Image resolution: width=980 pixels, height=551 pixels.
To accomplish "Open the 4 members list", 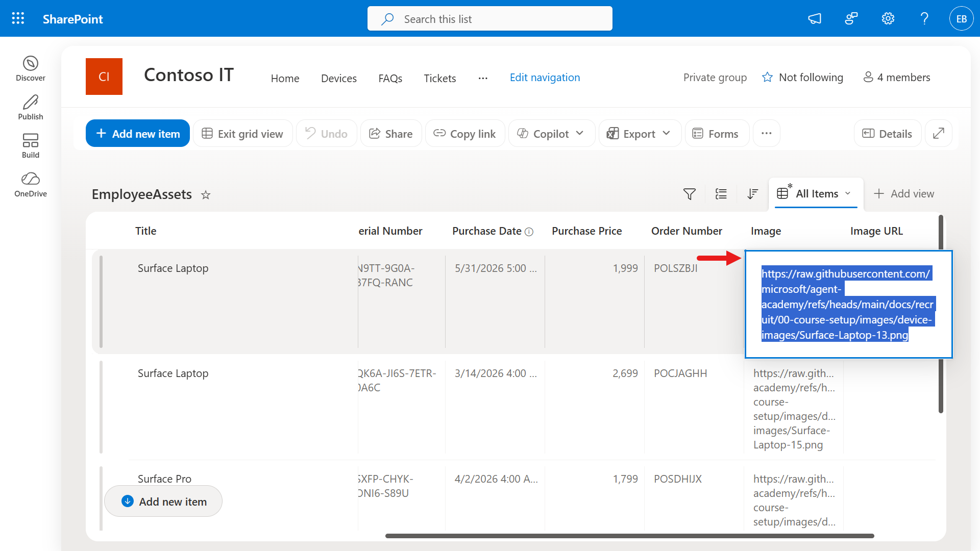I will click(896, 78).
